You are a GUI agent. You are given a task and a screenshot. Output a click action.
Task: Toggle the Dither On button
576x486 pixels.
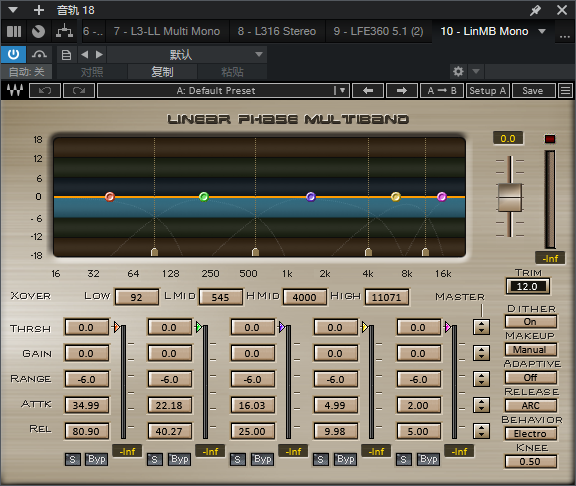tap(530, 322)
